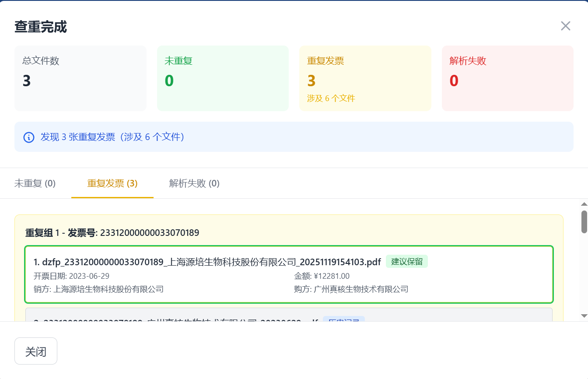The width and height of the screenshot is (588, 379).
Task: Click the yellow 重复发票 summary card
Action: [x=365, y=78]
